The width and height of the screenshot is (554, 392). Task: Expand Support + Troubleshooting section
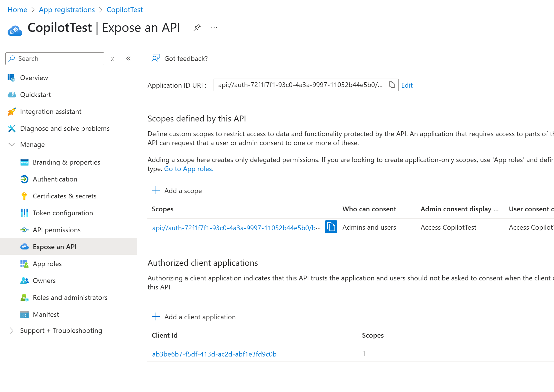[12, 331]
